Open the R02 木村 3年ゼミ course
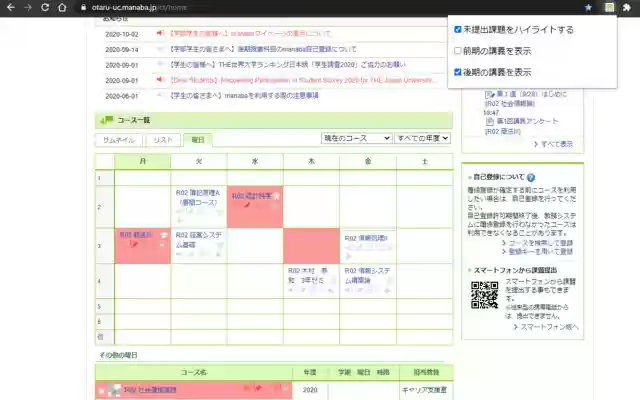 tap(309, 276)
